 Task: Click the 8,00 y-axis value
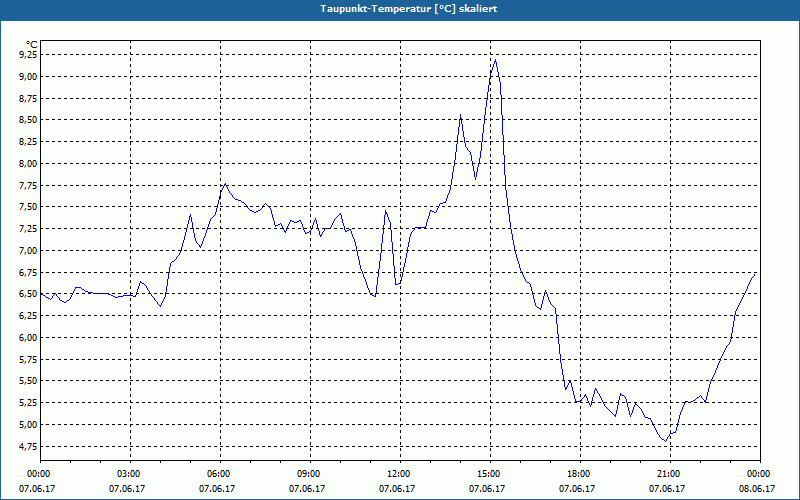tap(28, 163)
